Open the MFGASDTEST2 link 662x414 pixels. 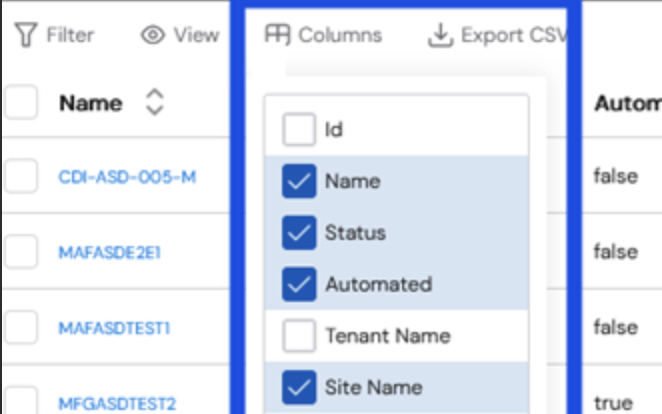point(117,404)
